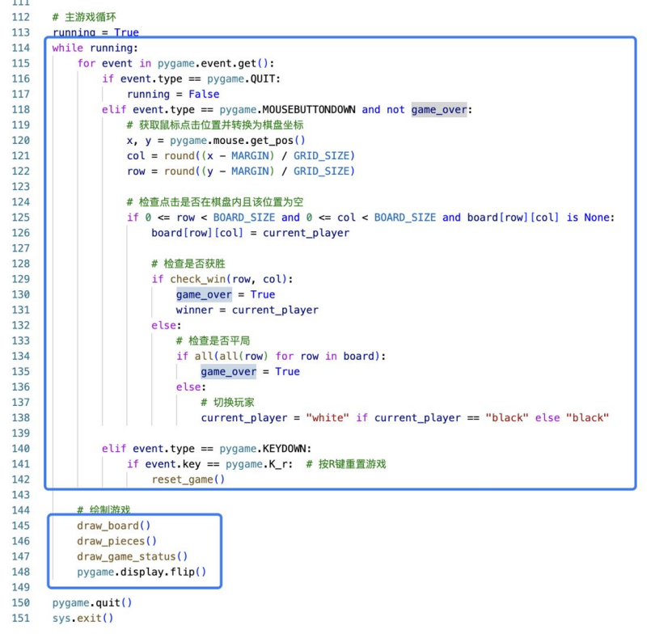Click the 检查是否获胜 comment on line 128
The image size is (672, 638).
188,264
